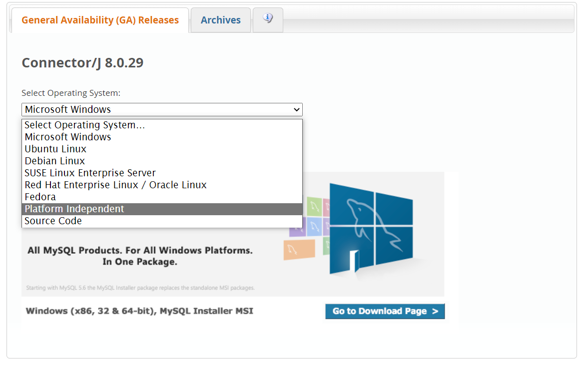
Task: Select Ubuntu Linux from the list
Action: pos(162,149)
